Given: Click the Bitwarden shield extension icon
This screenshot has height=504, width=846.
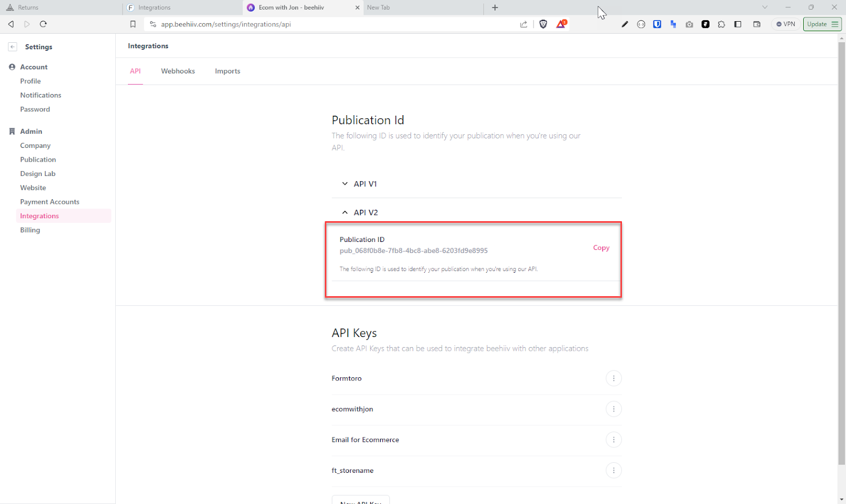Looking at the screenshot, I should click(657, 24).
